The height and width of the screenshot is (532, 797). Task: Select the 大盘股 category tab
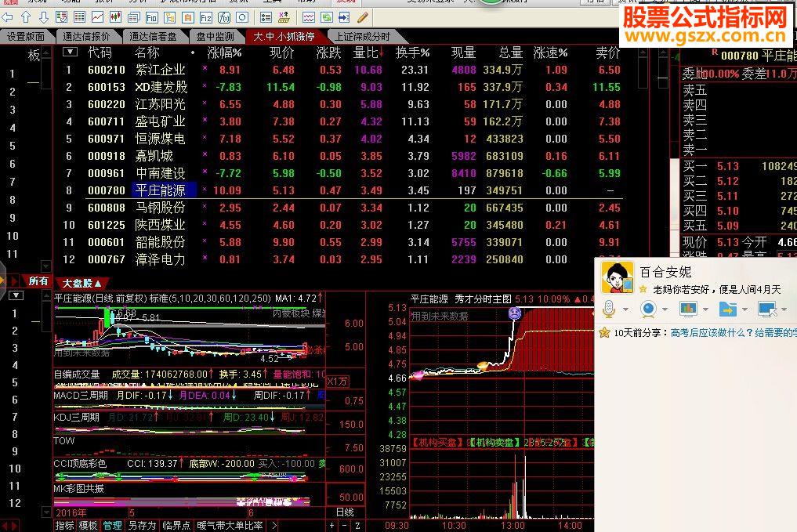[82, 283]
